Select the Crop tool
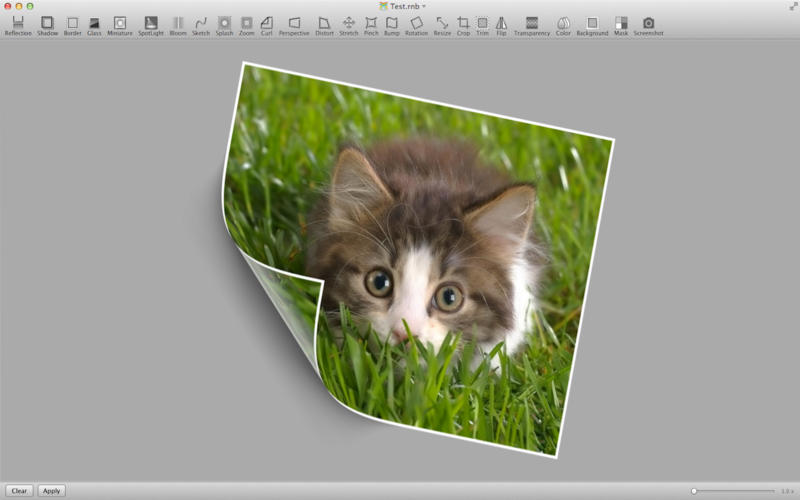 [463, 26]
